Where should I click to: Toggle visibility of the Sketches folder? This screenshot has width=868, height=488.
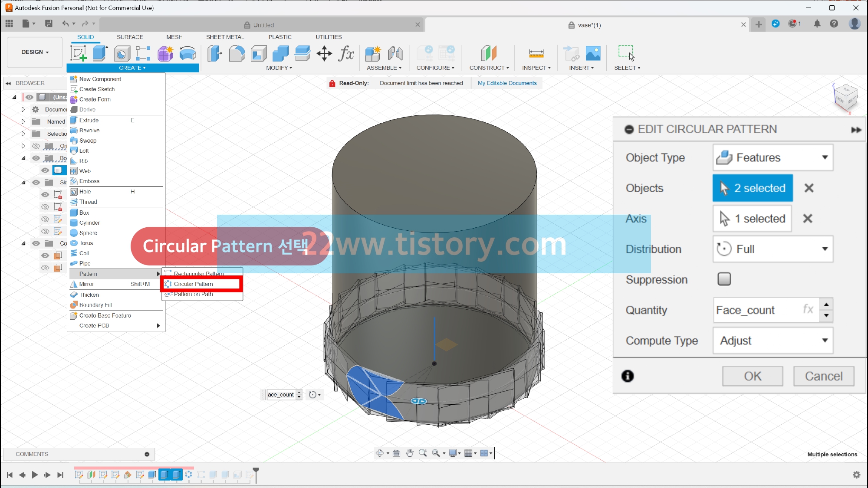[36, 183]
